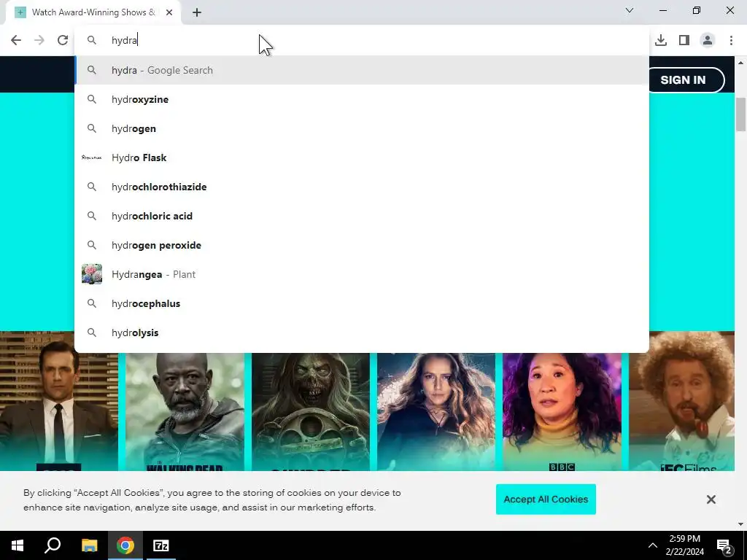This screenshot has height=560, width=747.
Task: Accept All Cookies on the banner
Action: tap(546, 499)
